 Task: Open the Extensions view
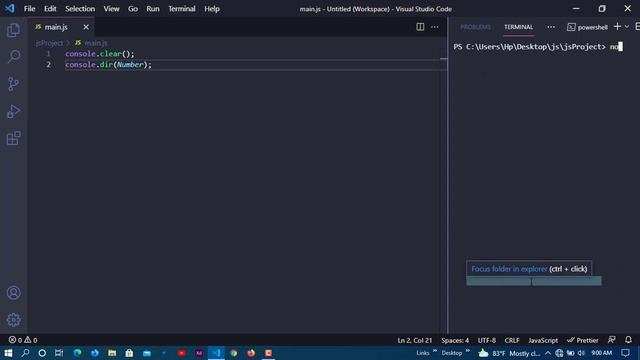(x=13, y=138)
